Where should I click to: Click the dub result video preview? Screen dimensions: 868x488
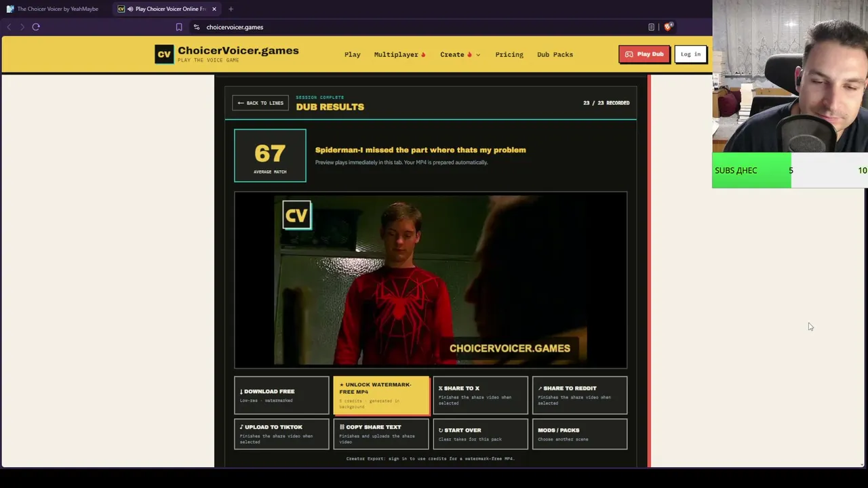click(431, 280)
